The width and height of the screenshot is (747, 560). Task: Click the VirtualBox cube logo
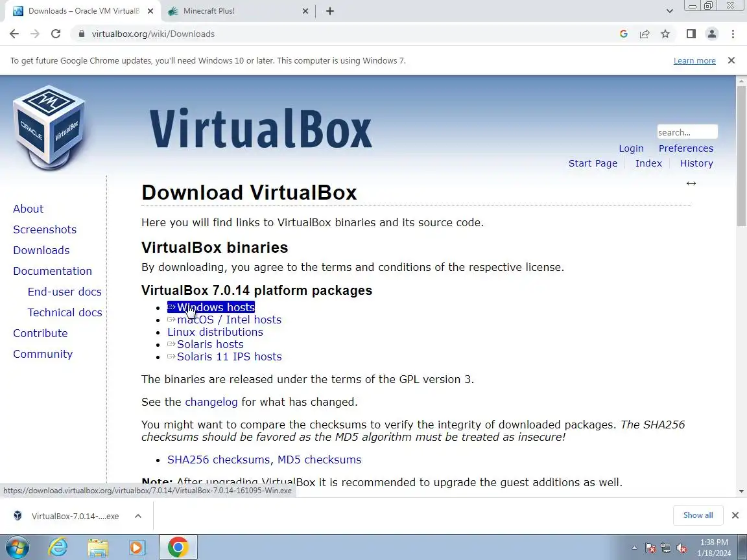(49, 127)
